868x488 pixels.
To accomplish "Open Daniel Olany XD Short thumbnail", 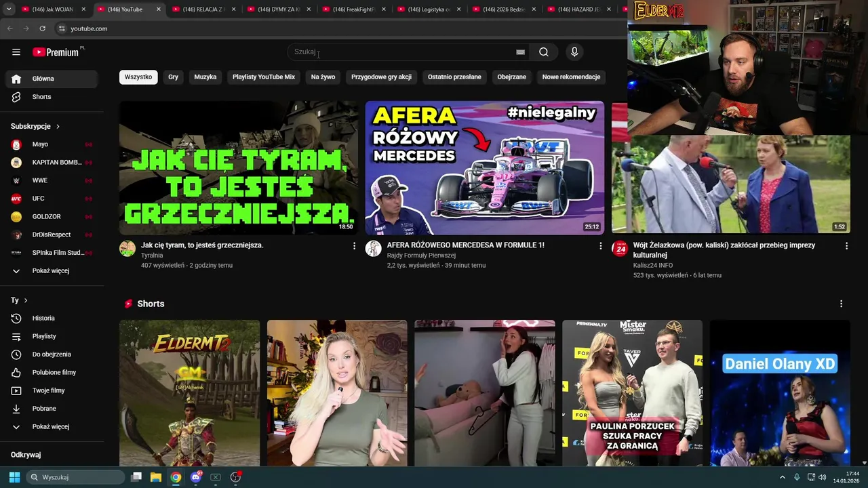I will coord(780,393).
